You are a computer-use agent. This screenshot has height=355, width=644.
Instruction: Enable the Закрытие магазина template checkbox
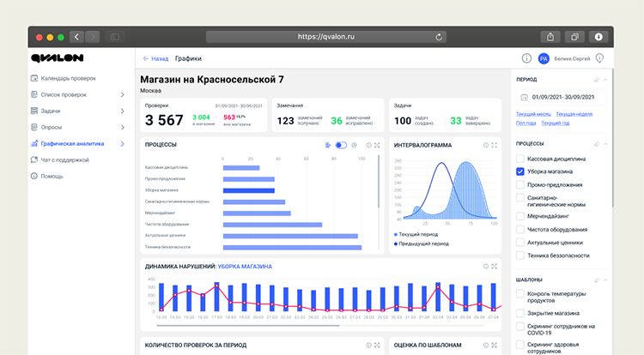[520, 314]
